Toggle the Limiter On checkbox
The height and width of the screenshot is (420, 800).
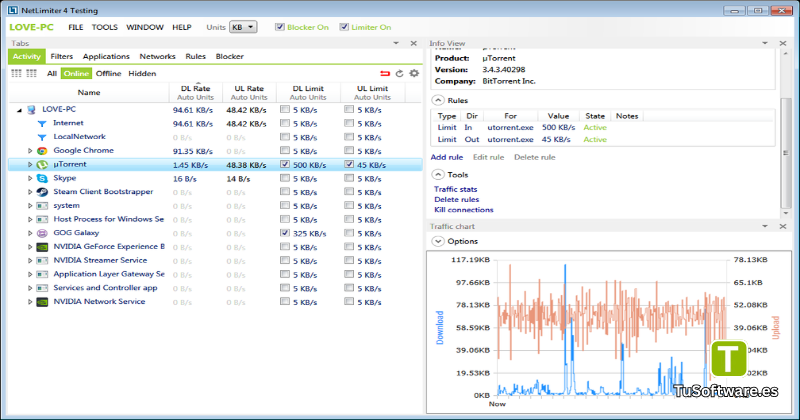click(344, 27)
